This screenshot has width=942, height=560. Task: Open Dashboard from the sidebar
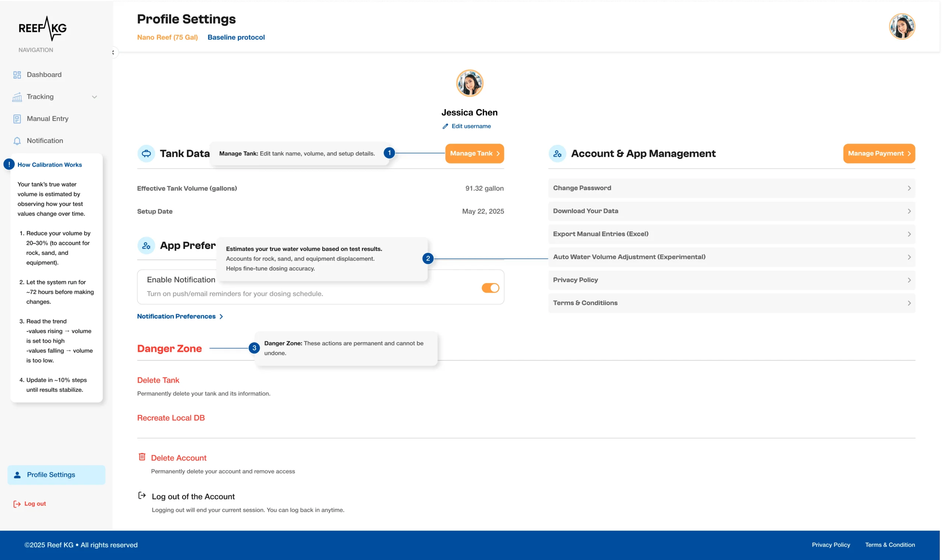(x=44, y=75)
